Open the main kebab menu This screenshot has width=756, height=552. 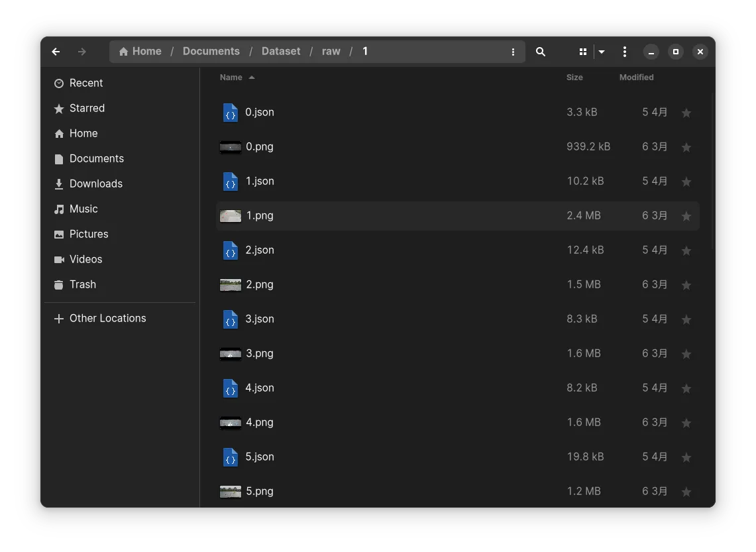[625, 52]
